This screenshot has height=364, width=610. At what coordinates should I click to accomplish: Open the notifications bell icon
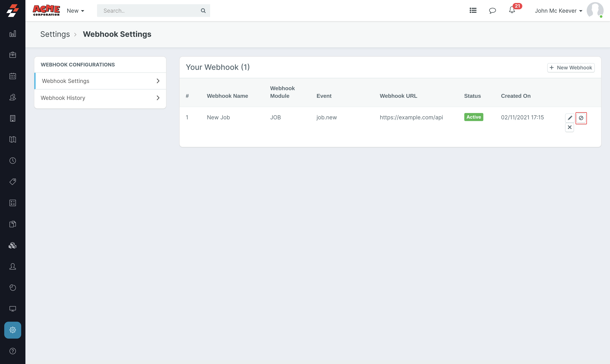click(512, 10)
